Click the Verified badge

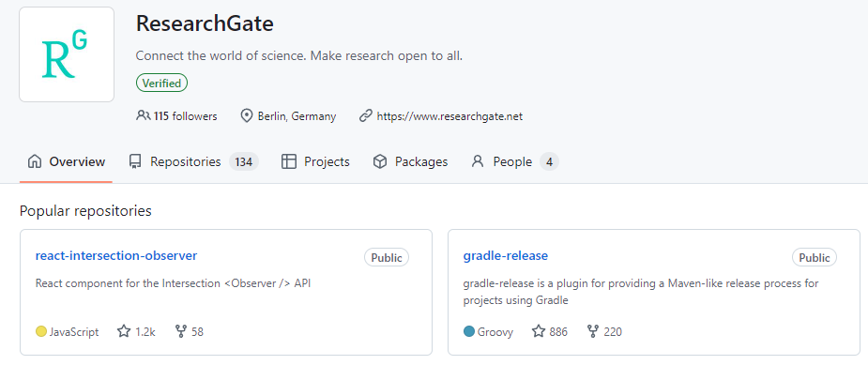161,84
